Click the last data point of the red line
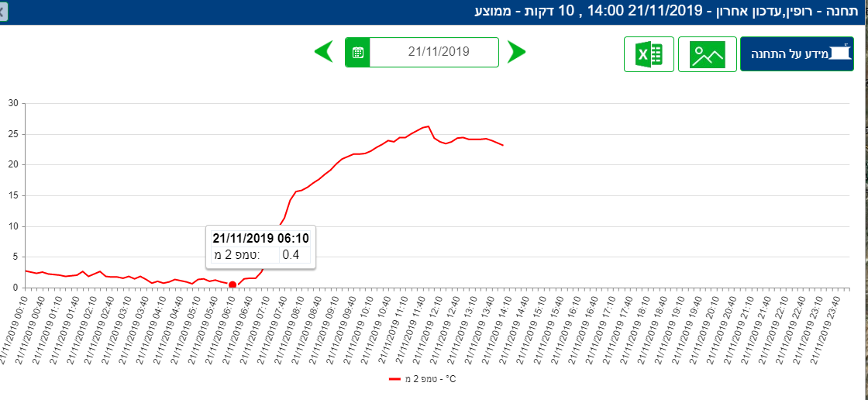Viewport: 868px width, 400px height. pos(503,145)
